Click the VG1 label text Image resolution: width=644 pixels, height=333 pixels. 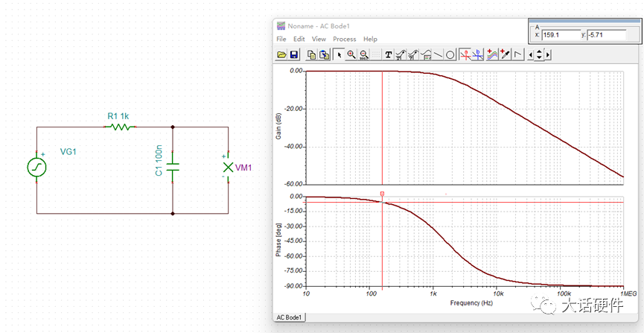pyautogui.click(x=68, y=152)
